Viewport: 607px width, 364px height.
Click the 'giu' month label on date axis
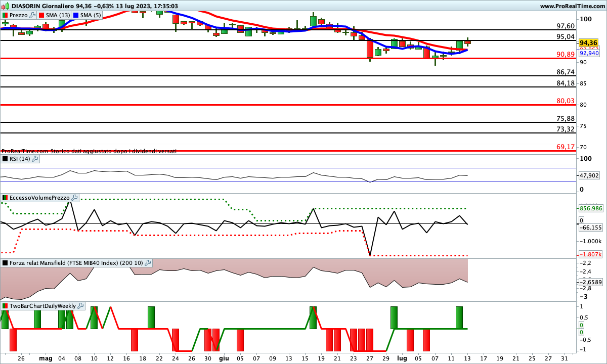click(x=223, y=358)
